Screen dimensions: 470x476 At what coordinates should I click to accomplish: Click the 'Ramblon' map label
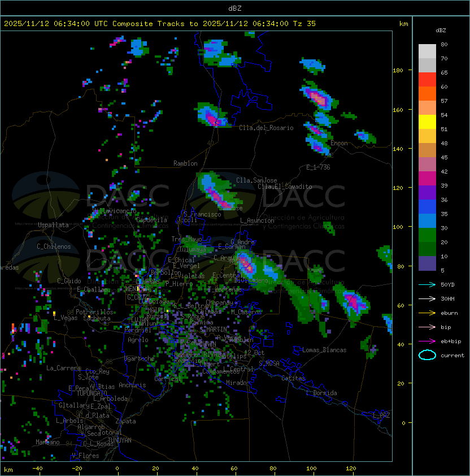(x=185, y=163)
